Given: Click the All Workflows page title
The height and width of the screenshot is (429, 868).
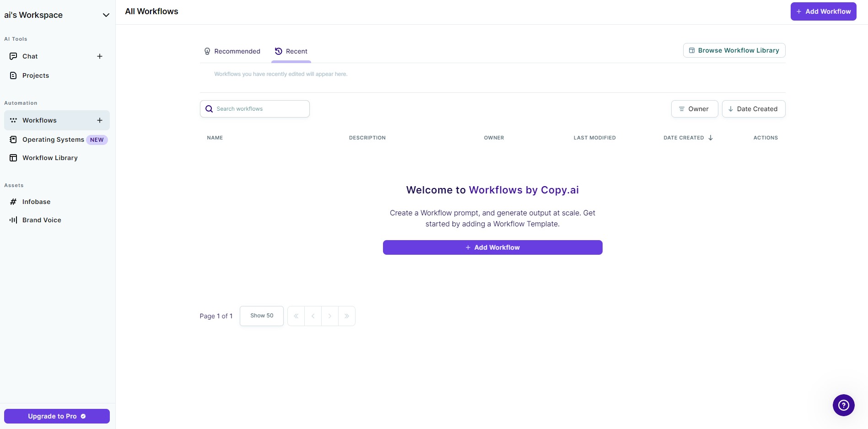Looking at the screenshot, I should click(152, 11).
